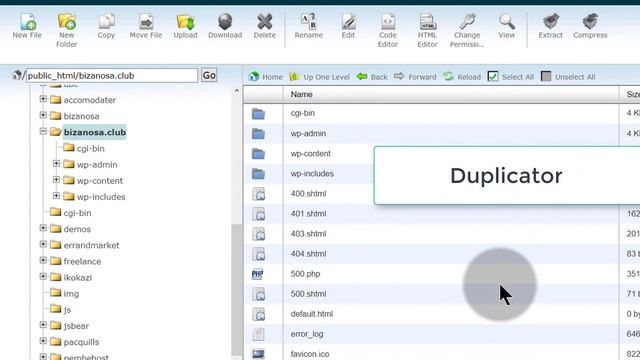Expand the demos folder tree node
Viewport: 640px width, 360px height.
[x=43, y=228]
